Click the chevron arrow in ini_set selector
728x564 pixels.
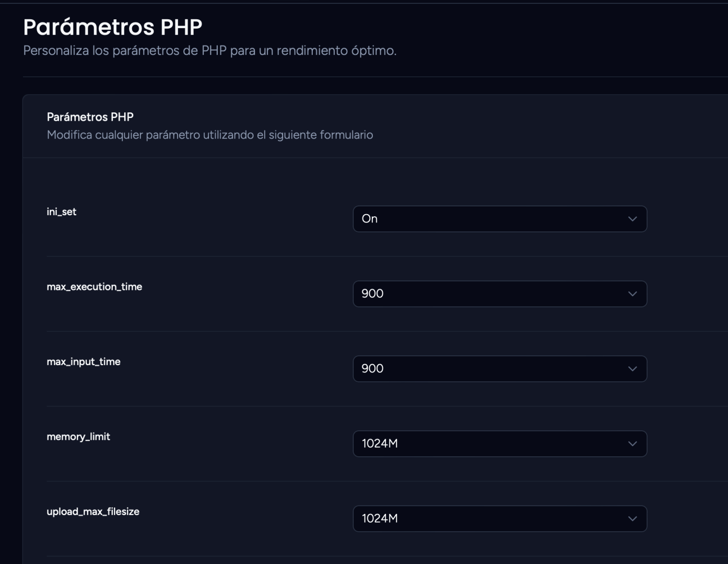(632, 219)
